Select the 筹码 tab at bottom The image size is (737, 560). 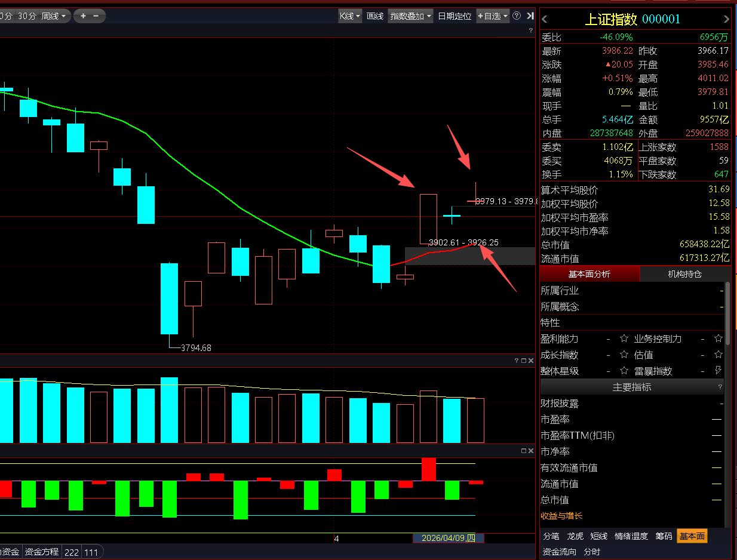pos(664,536)
